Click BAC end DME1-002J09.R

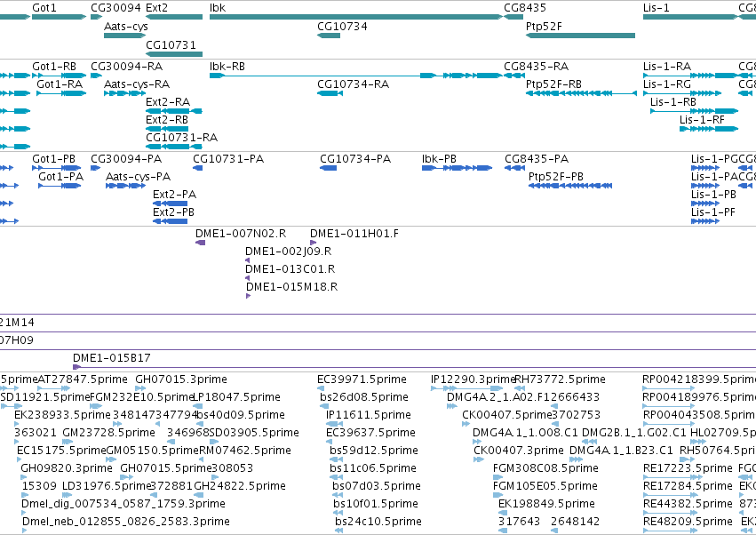[247, 260]
